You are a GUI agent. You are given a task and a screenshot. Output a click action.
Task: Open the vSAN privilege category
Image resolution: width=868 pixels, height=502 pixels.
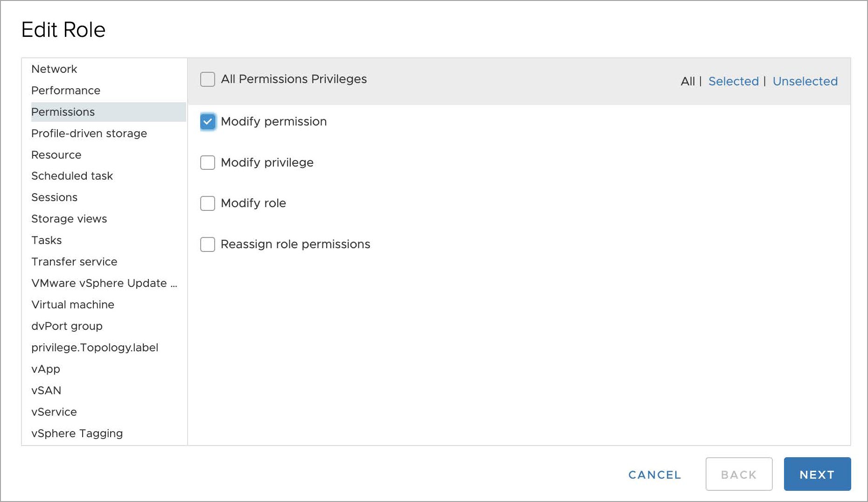tap(46, 390)
